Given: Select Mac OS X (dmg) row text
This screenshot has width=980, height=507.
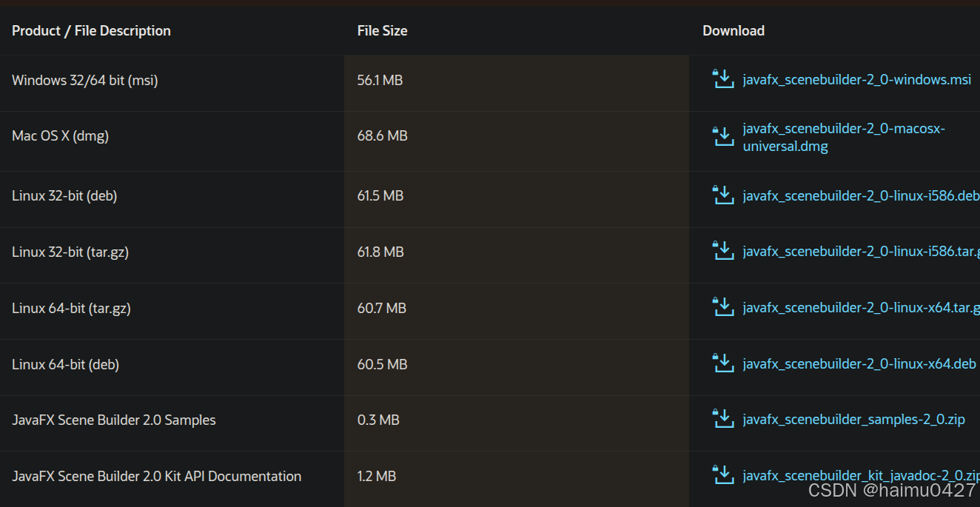Looking at the screenshot, I should click(60, 136).
